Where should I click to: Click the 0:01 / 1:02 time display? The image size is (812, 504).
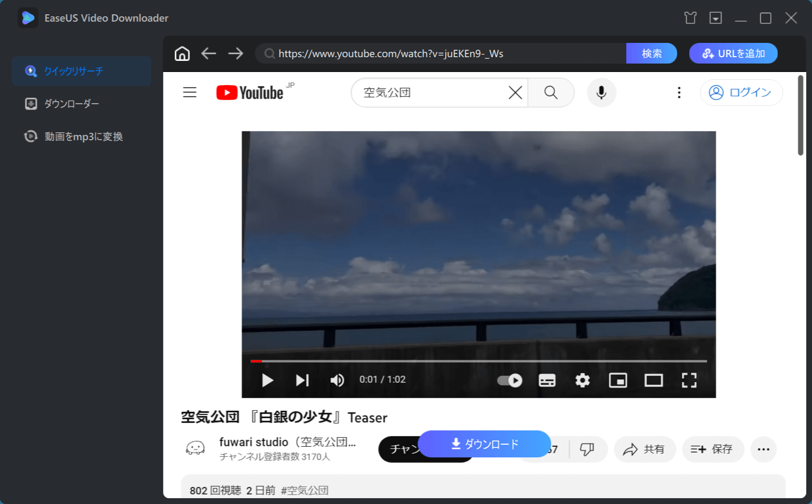[x=382, y=380]
